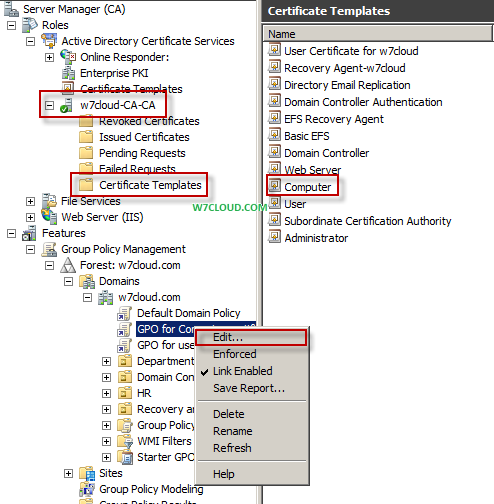
Task: Click the File Services role icon
Action: pos(49,201)
